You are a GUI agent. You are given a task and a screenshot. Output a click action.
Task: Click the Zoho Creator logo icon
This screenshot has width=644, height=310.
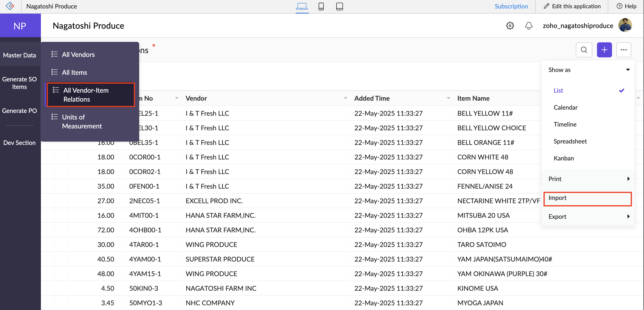click(x=10, y=6)
